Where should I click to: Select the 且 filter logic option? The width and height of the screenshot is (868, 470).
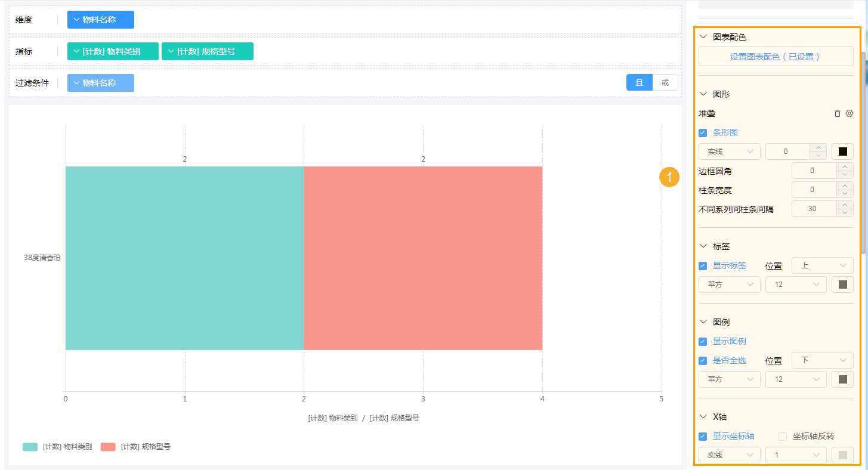tap(640, 83)
